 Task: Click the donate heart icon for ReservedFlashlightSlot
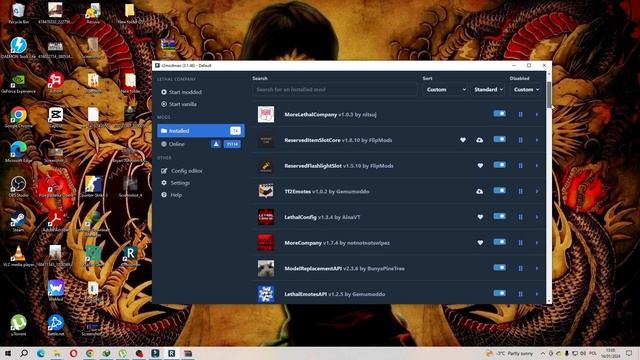[480, 166]
